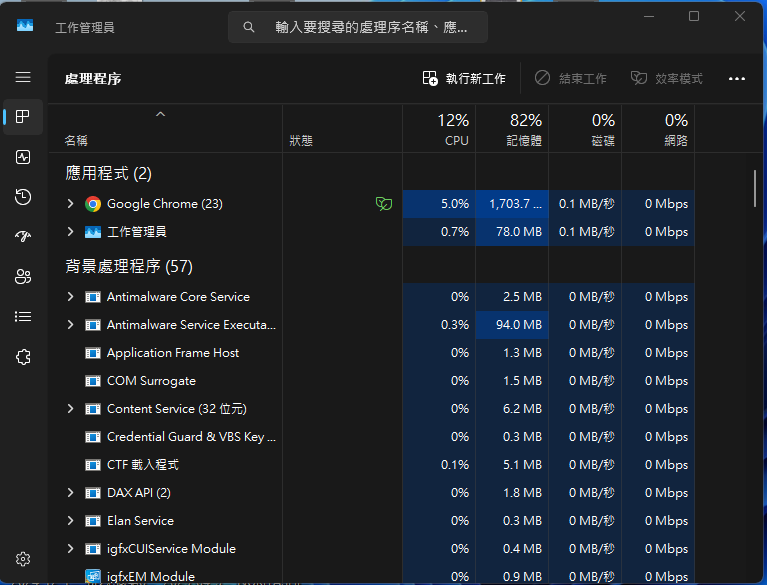Image resolution: width=767 pixels, height=585 pixels.
Task: Select the 應用程式 (2) group header
Action: point(109,174)
